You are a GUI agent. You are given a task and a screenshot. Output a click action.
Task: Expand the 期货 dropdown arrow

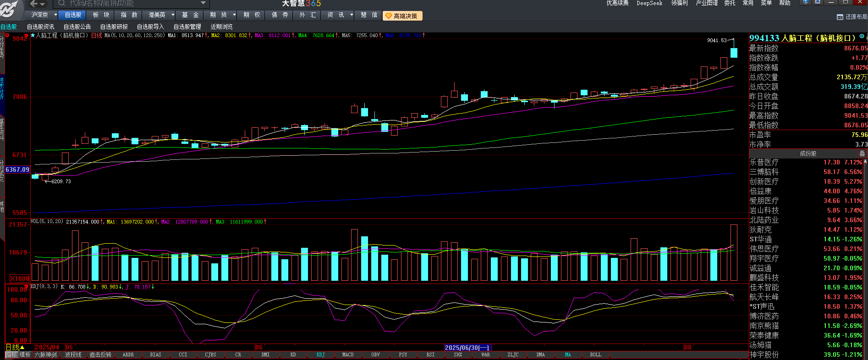234,15
